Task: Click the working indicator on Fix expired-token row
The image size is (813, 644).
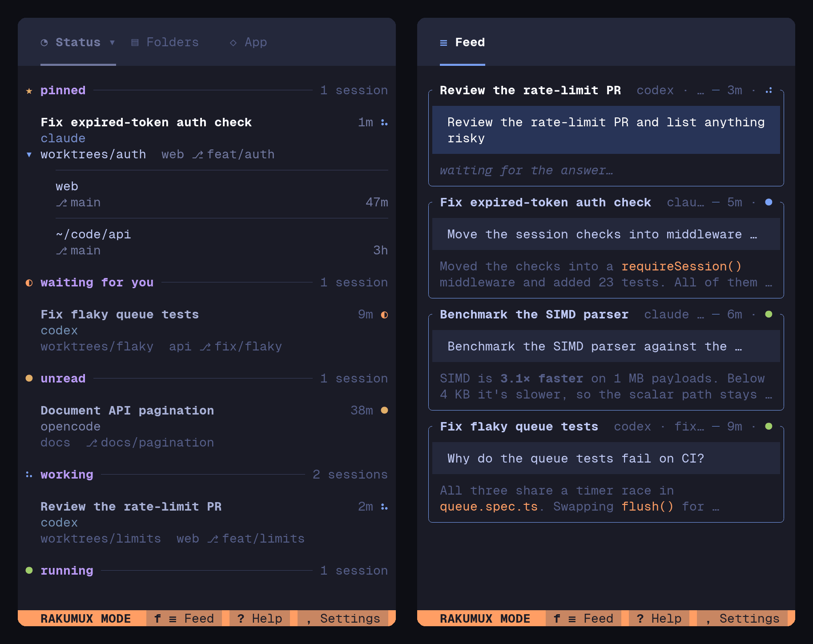Action: pyautogui.click(x=384, y=123)
